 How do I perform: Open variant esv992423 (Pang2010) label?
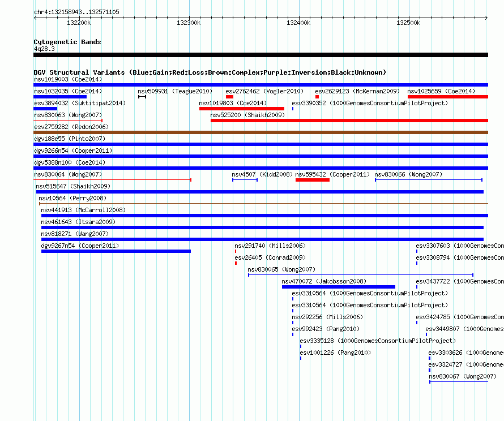pos(326,329)
